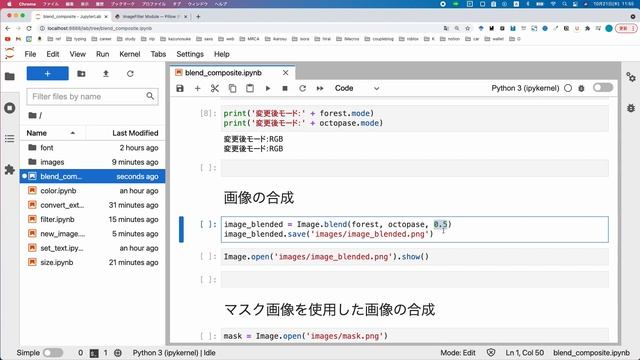Open the table of contents sidebar icon

10,139
